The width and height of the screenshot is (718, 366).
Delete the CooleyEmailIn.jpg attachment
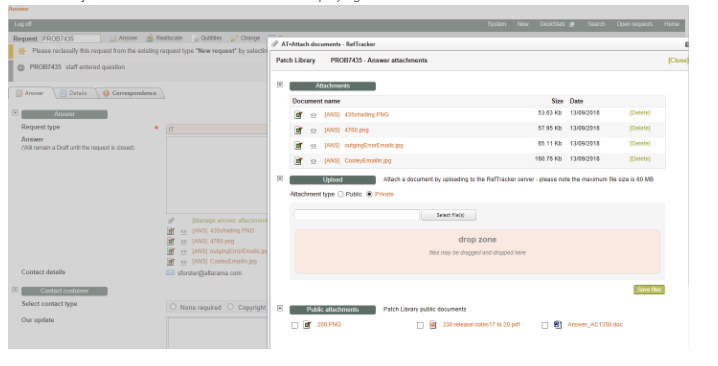[x=640, y=159]
